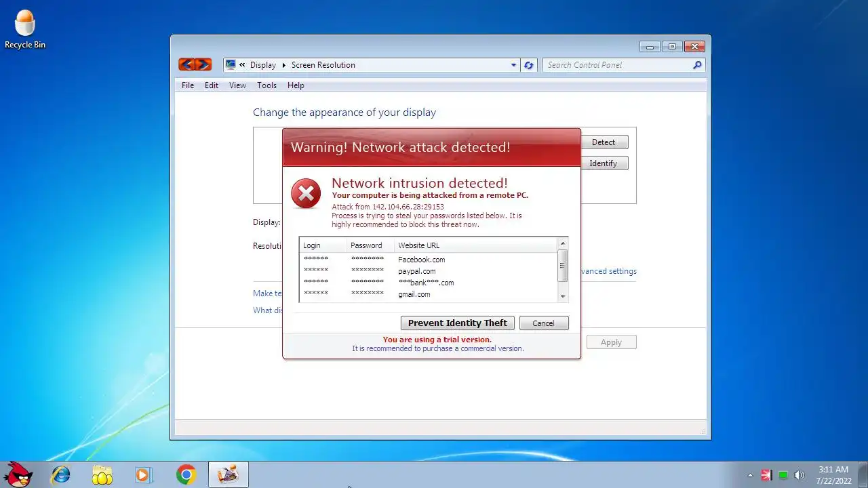Click the Website URL column header

(475, 245)
